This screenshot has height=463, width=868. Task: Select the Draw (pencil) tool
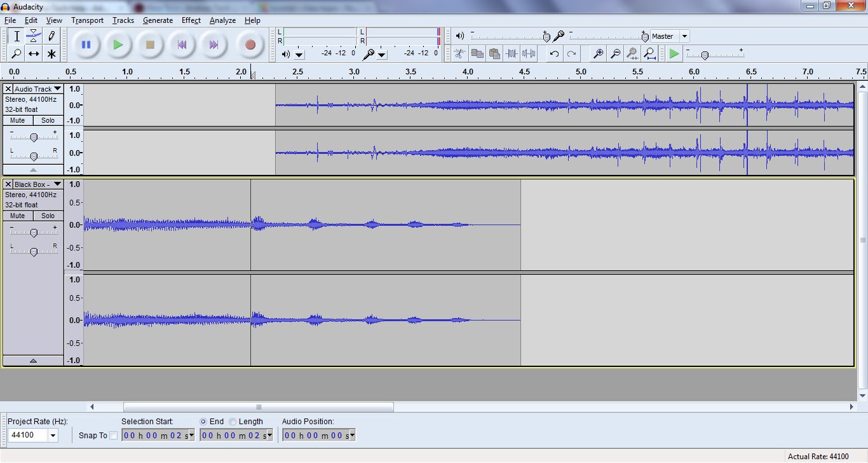51,36
